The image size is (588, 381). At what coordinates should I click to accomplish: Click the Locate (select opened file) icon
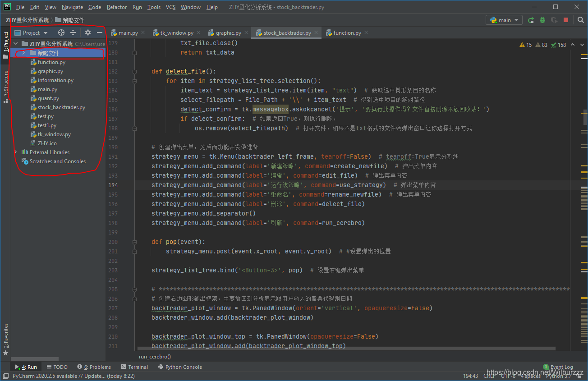(61, 32)
